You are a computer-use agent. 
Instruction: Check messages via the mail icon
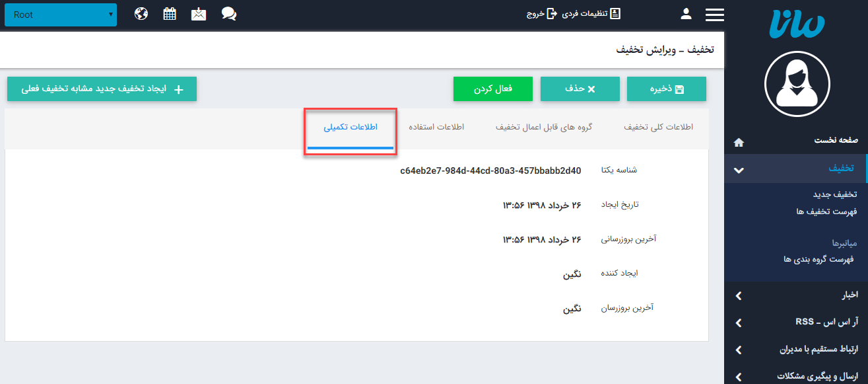click(199, 13)
